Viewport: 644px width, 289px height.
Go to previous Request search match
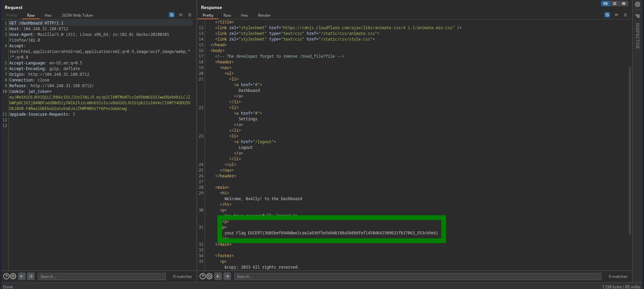click(22, 276)
